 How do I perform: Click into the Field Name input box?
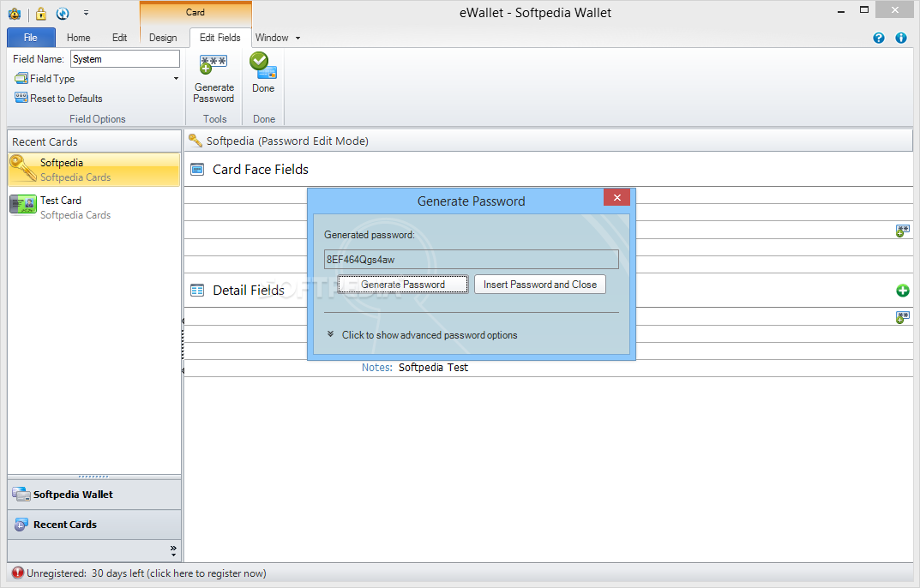[x=125, y=58]
